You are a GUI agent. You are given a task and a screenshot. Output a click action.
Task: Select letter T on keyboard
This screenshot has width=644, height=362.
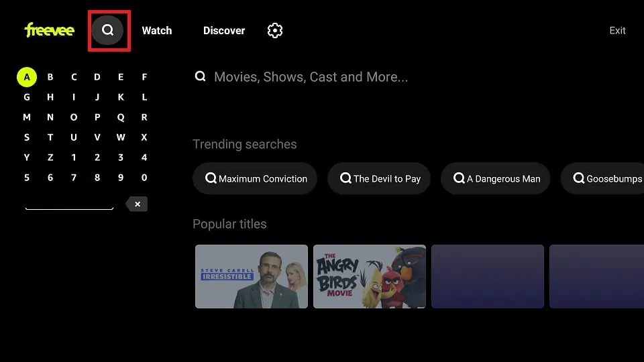point(50,137)
